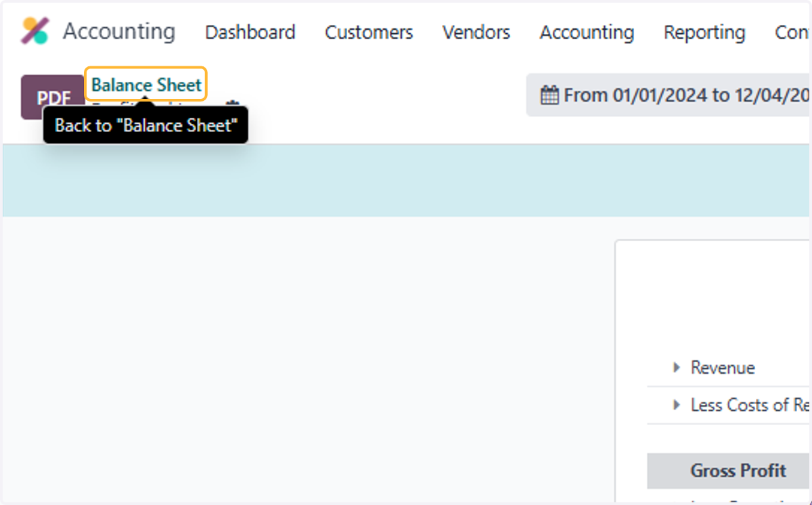Open the Dashboard menu
Viewport: 812px width, 505px height.
point(250,32)
